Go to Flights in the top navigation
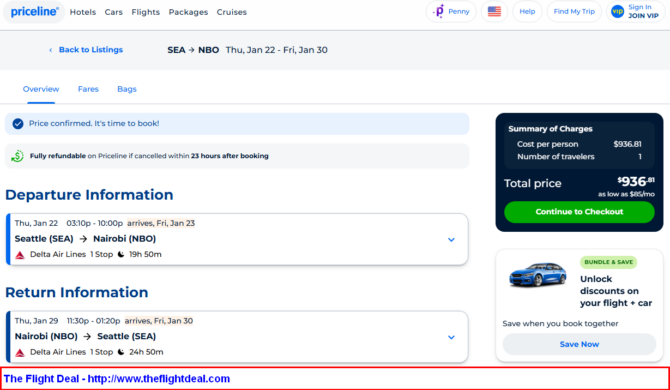The width and height of the screenshot is (670, 390). pyautogui.click(x=146, y=12)
